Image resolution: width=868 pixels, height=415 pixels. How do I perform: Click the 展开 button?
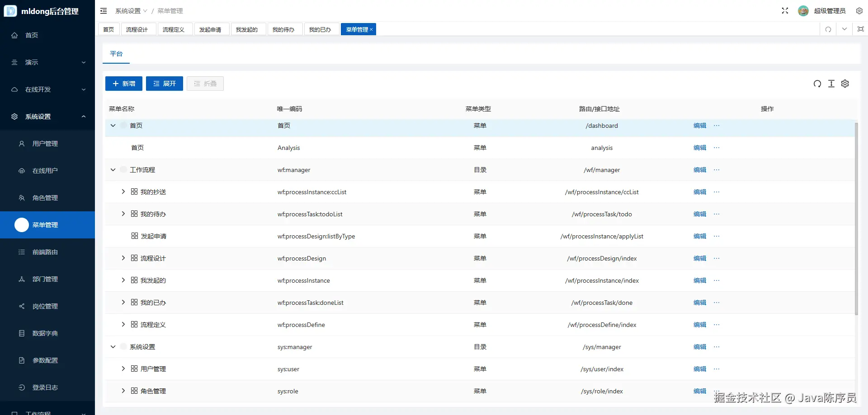click(165, 84)
